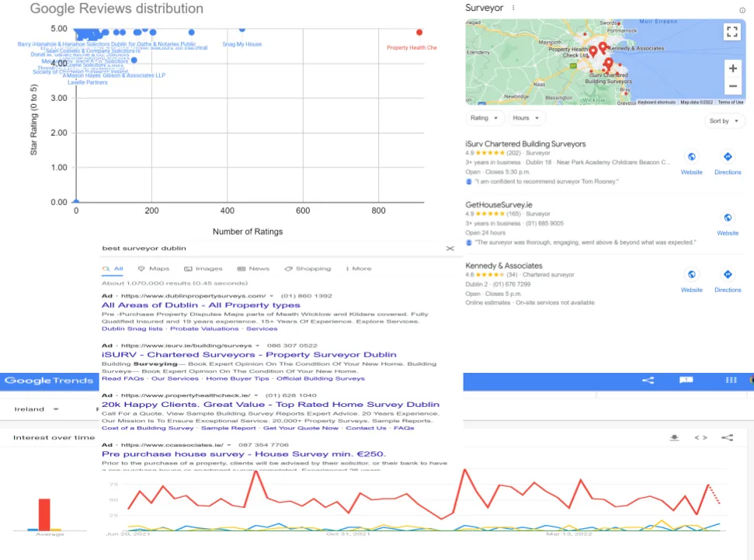Clear the search box with X icon

click(450, 249)
